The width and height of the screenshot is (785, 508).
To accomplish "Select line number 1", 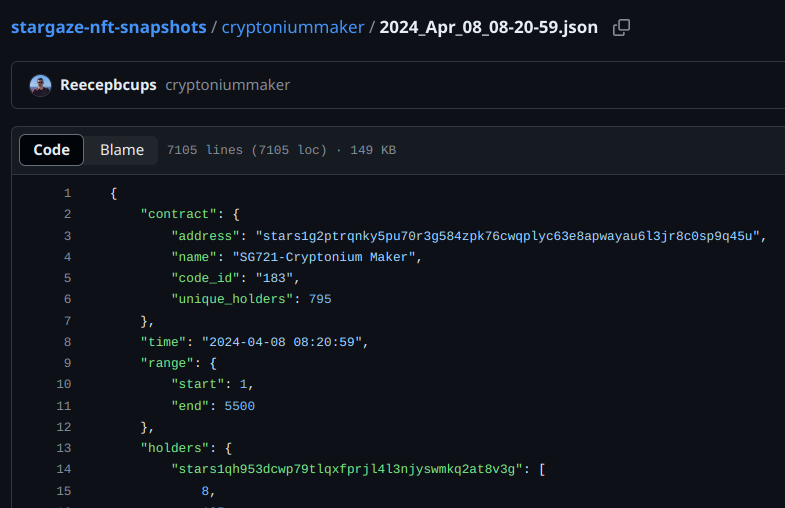I will coord(68,193).
